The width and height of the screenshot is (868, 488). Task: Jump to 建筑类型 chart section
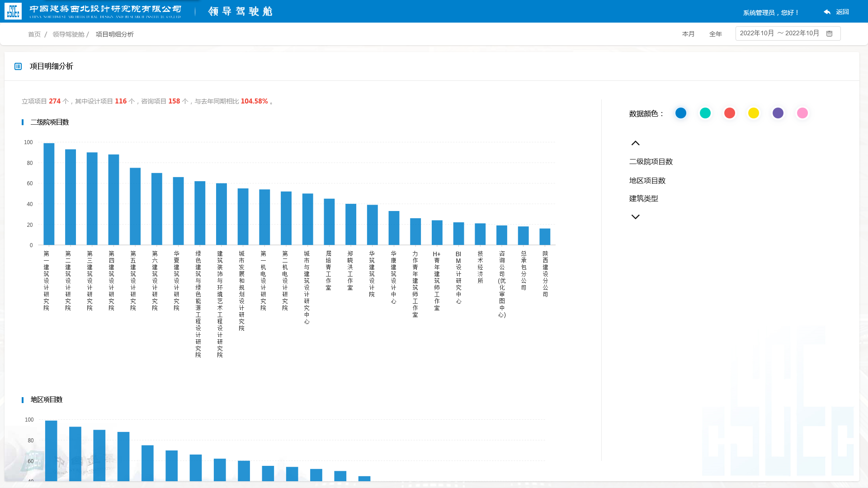pyautogui.click(x=643, y=199)
